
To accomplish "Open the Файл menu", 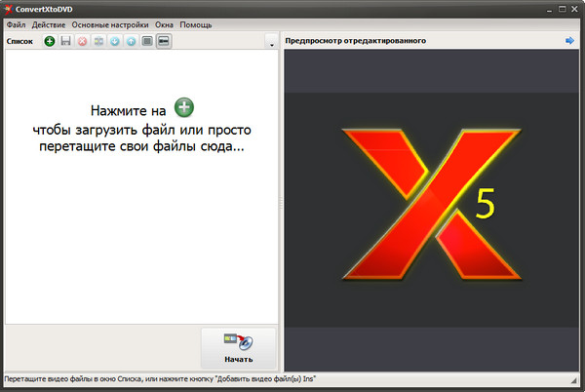I will coord(16,23).
